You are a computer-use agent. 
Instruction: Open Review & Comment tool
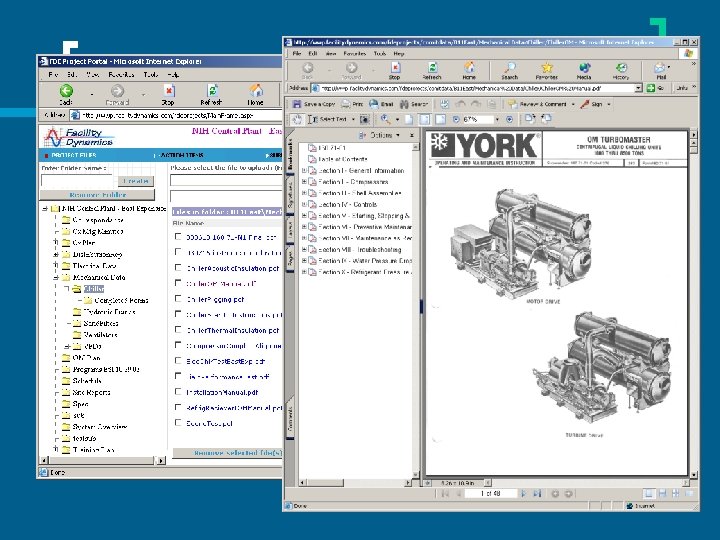pos(541,104)
